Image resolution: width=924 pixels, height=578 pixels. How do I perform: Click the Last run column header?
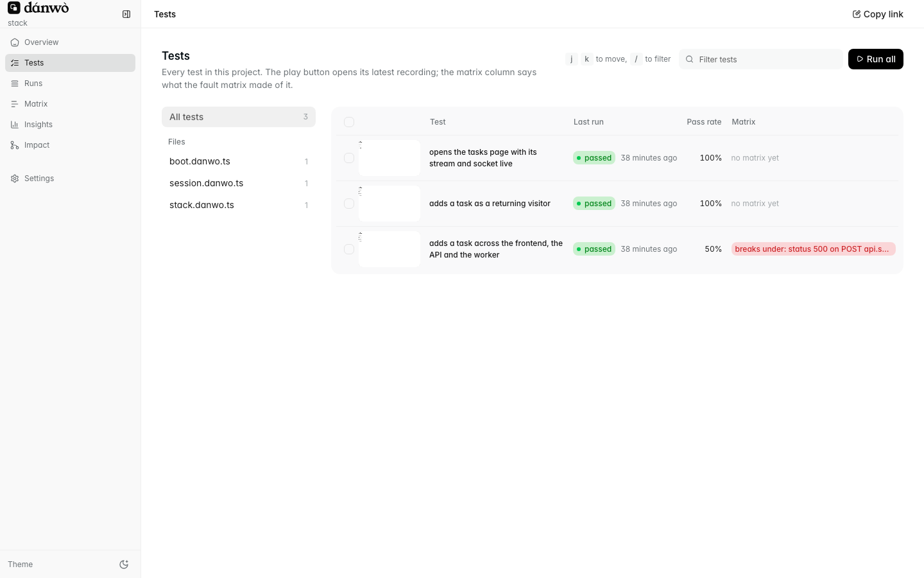point(588,122)
